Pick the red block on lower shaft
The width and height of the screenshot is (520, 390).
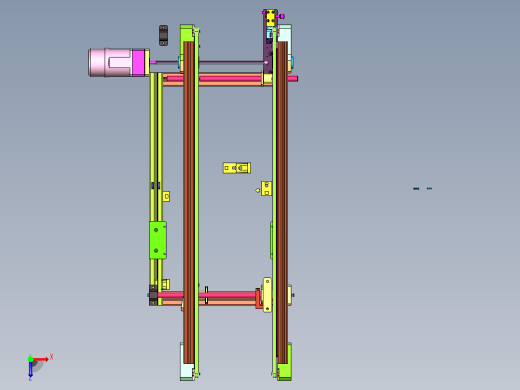coord(259,299)
